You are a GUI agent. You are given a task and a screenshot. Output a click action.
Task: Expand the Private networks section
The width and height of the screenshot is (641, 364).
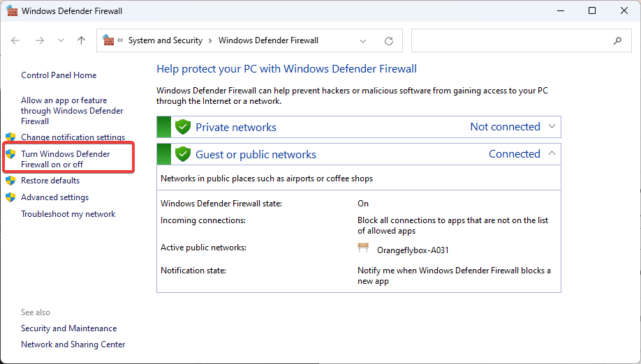[x=552, y=126]
